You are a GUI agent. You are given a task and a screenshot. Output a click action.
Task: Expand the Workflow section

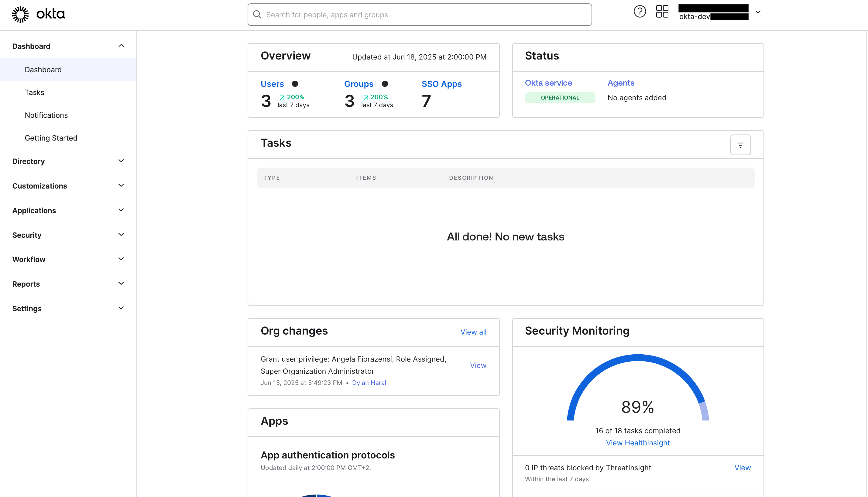tap(68, 259)
